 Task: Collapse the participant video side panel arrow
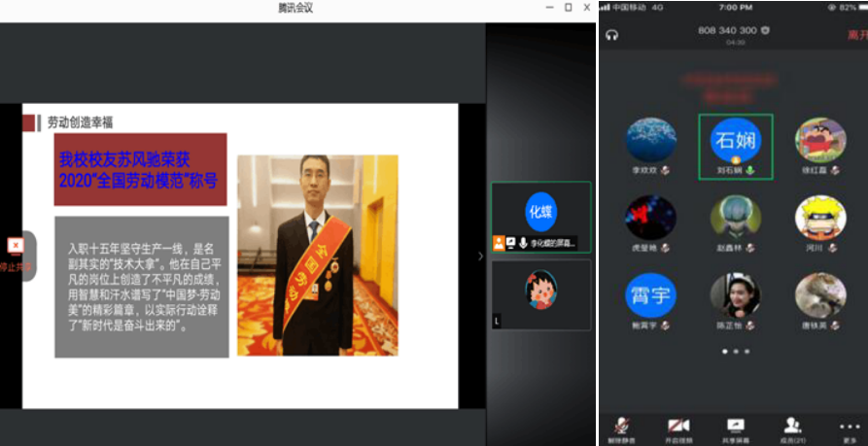pos(478,257)
